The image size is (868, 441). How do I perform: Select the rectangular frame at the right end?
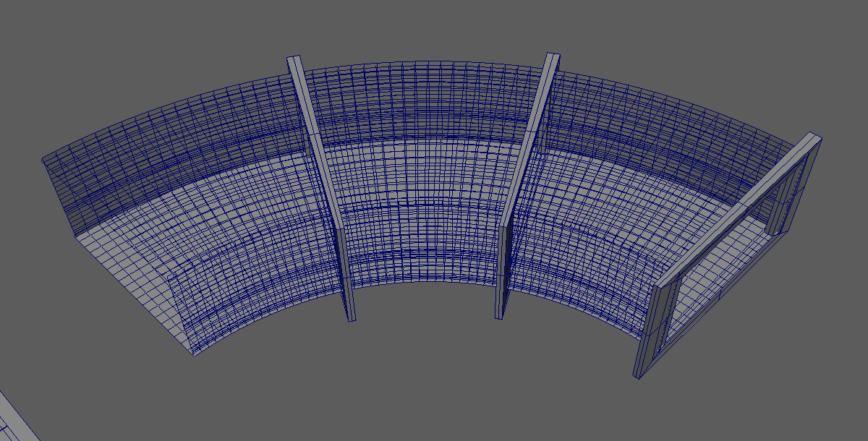728,255
